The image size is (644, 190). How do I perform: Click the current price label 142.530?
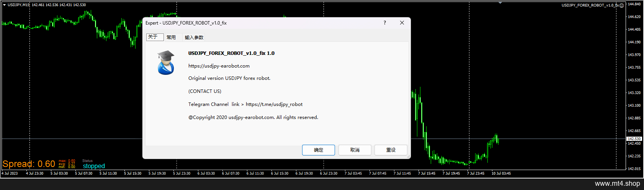(634, 139)
